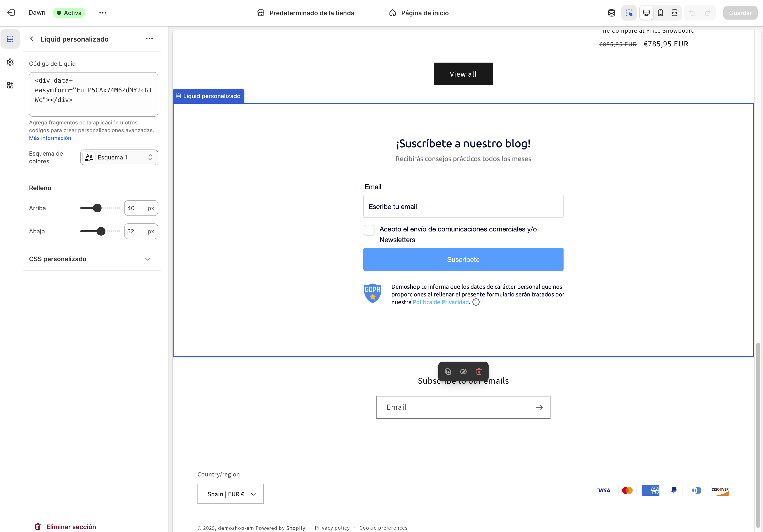763x532 pixels.
Task: Open the Más información link
Action: pyautogui.click(x=50, y=138)
